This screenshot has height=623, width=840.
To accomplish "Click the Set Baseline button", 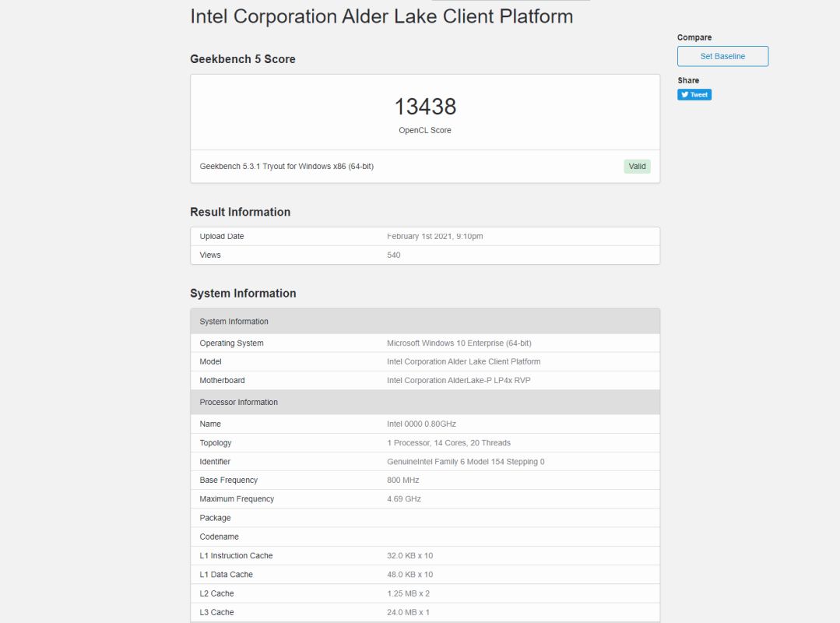I will (722, 56).
